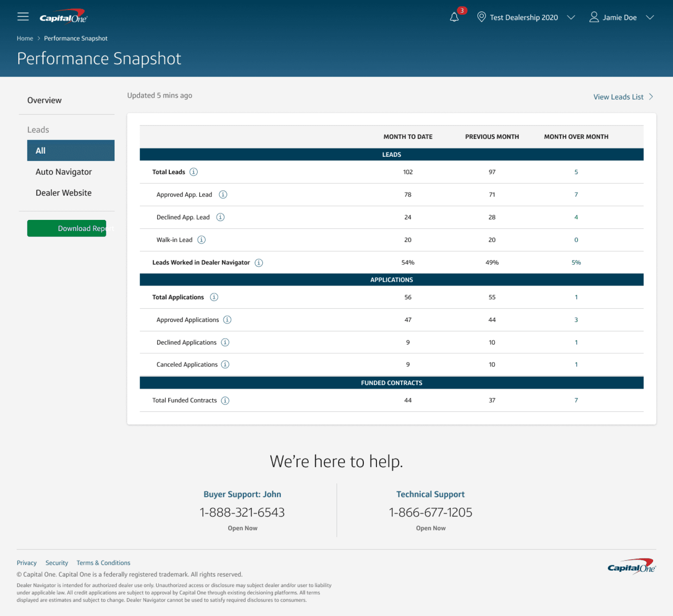Click the View Leads List arrow

[x=651, y=97]
